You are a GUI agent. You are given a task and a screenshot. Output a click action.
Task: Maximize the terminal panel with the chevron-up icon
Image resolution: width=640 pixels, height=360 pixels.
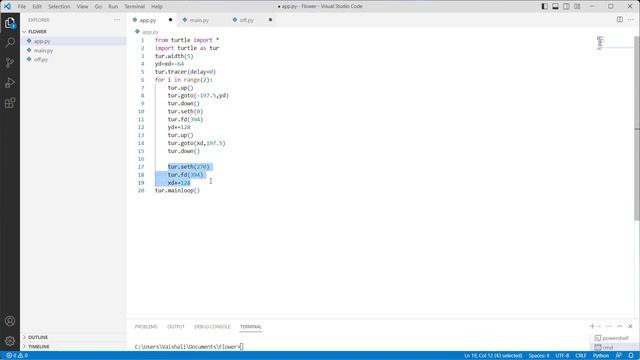(x=620, y=327)
